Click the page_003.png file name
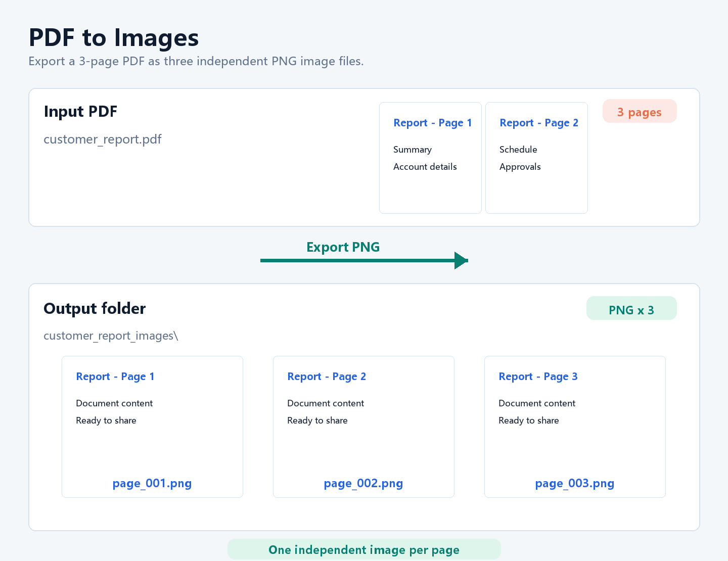This screenshot has height=561, width=728. coord(575,484)
